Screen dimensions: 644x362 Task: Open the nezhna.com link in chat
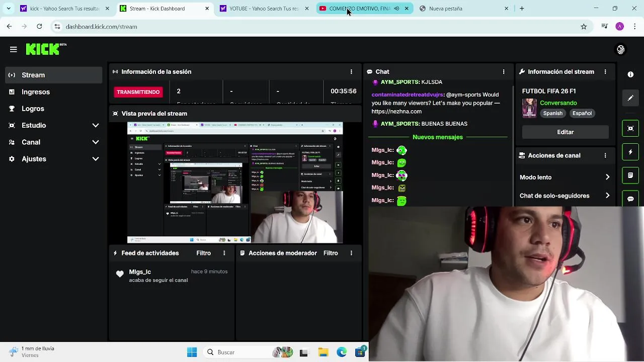(396, 112)
